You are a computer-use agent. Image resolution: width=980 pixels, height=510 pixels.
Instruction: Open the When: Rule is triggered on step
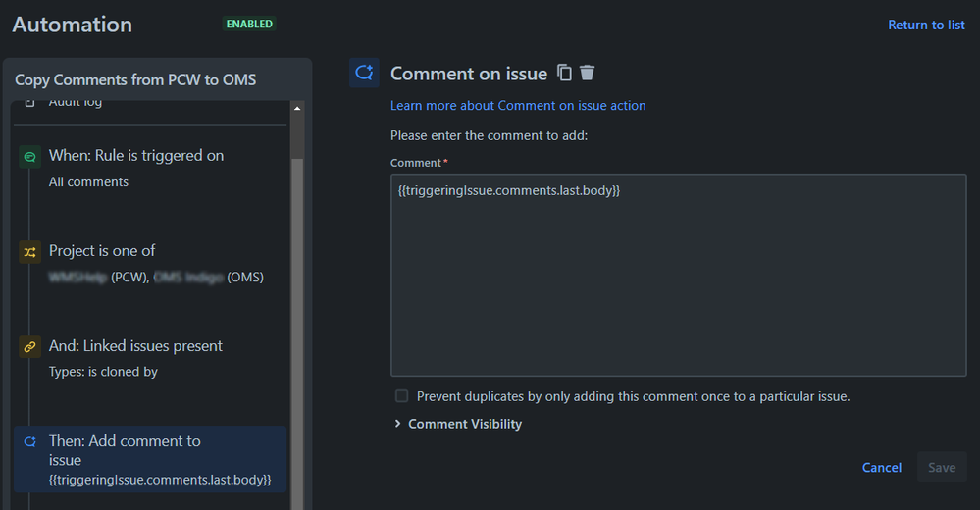150,169
